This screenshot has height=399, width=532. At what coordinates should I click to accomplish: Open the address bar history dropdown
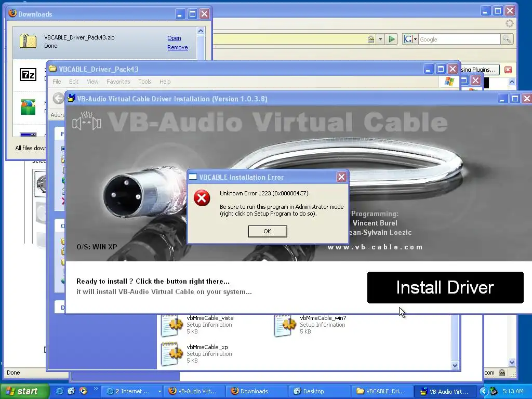pos(380,39)
